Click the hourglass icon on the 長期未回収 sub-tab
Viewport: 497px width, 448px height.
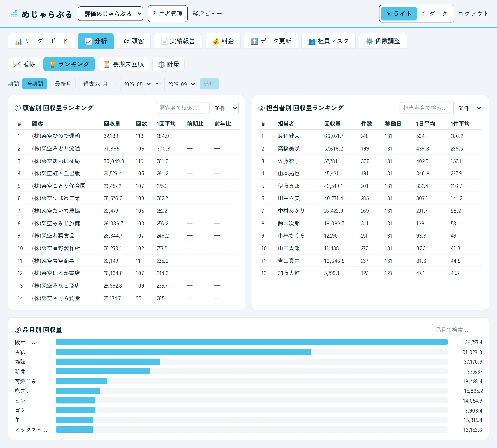pyautogui.click(x=107, y=64)
